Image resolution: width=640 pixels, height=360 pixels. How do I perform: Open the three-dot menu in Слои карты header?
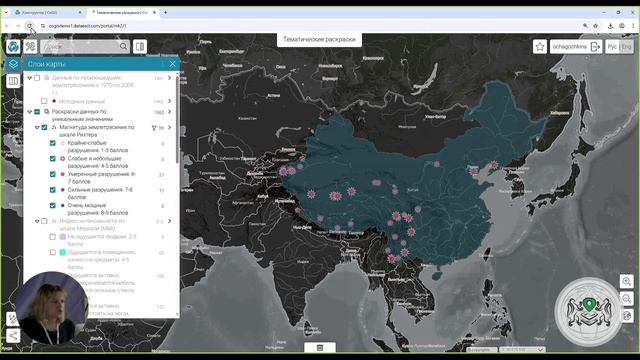click(x=162, y=64)
